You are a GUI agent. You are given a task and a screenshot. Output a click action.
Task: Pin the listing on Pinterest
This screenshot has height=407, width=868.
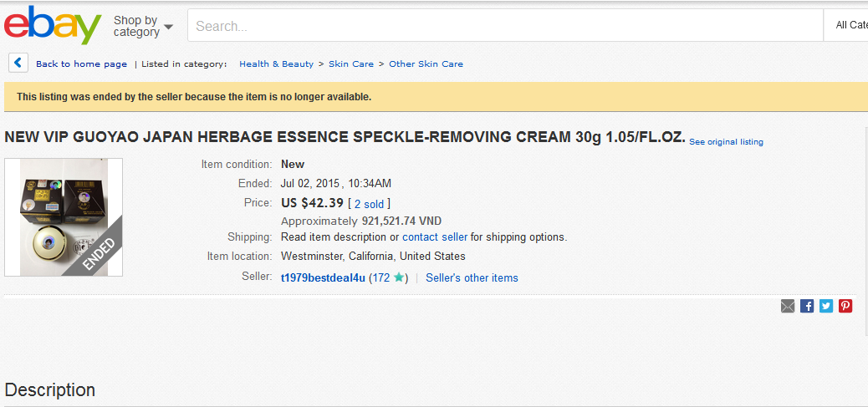coord(845,306)
